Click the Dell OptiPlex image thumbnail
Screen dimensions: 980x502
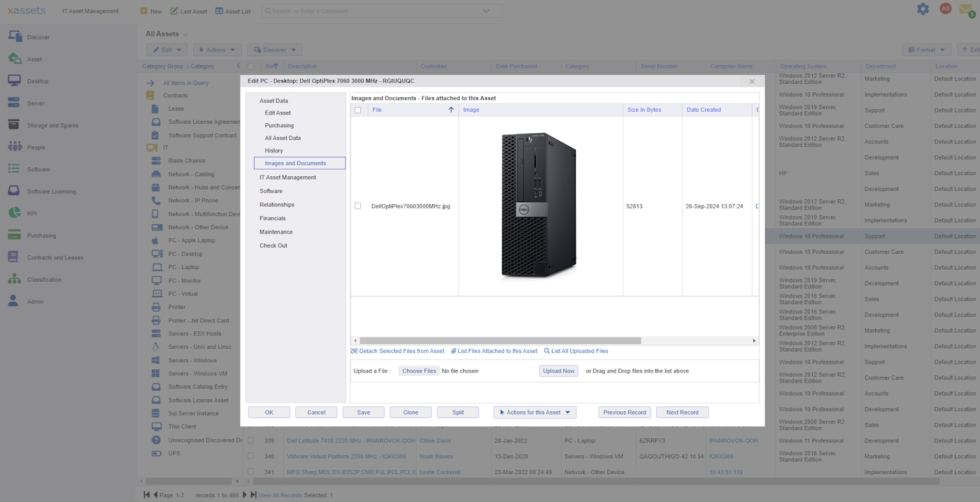click(x=539, y=206)
